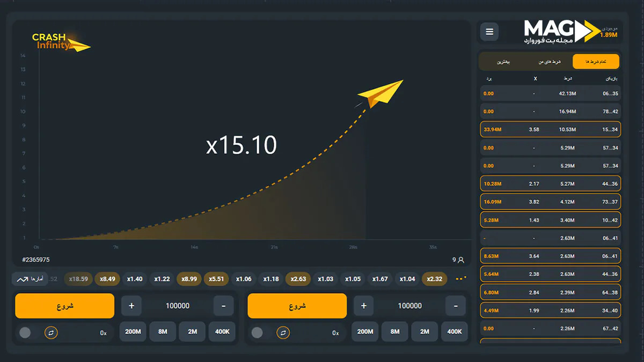Click the players count person icon
The height and width of the screenshot is (362, 644).
click(460, 260)
